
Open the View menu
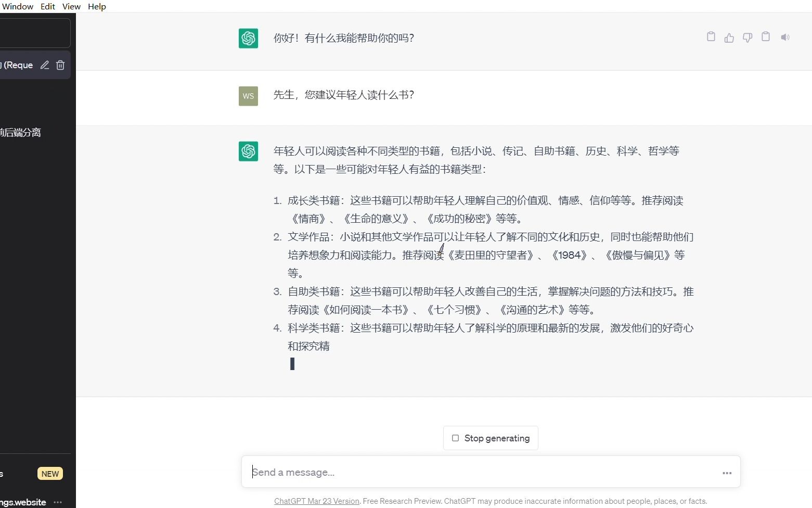coord(71,6)
